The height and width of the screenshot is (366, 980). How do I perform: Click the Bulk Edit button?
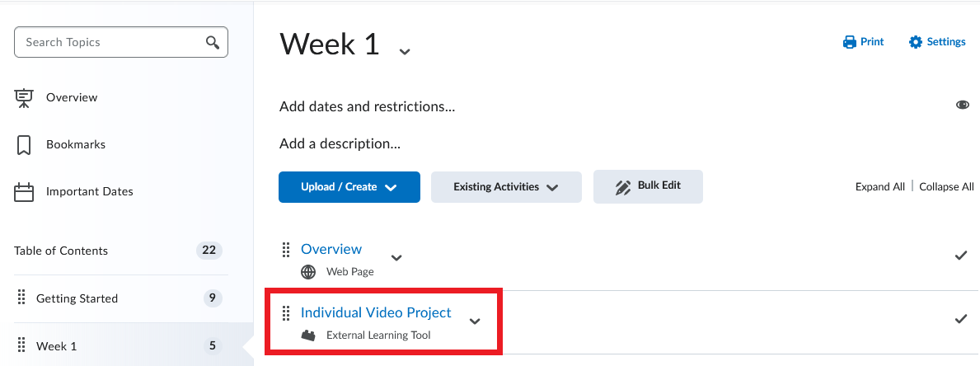[648, 187]
